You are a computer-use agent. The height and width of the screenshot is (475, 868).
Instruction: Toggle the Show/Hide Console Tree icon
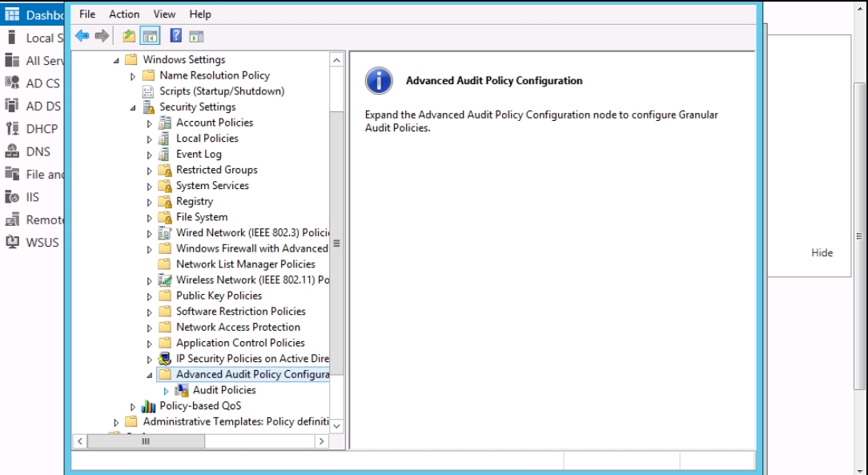[150, 36]
